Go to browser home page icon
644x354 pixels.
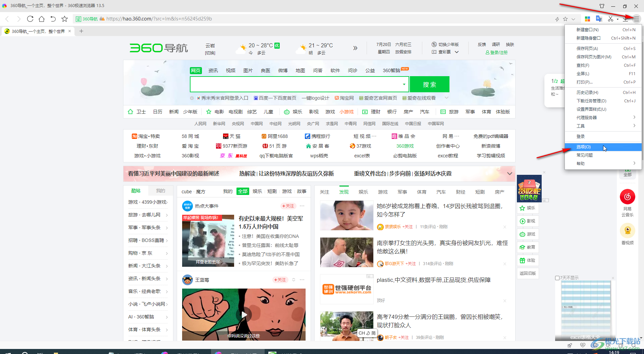coord(42,19)
